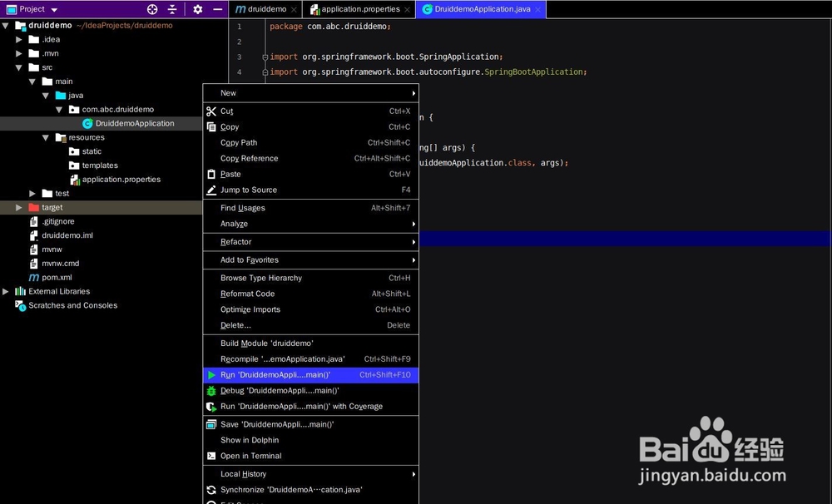Viewport: 832px width, 504px height.
Task: Open the Project view dropdown arrow
Action: click(54, 9)
